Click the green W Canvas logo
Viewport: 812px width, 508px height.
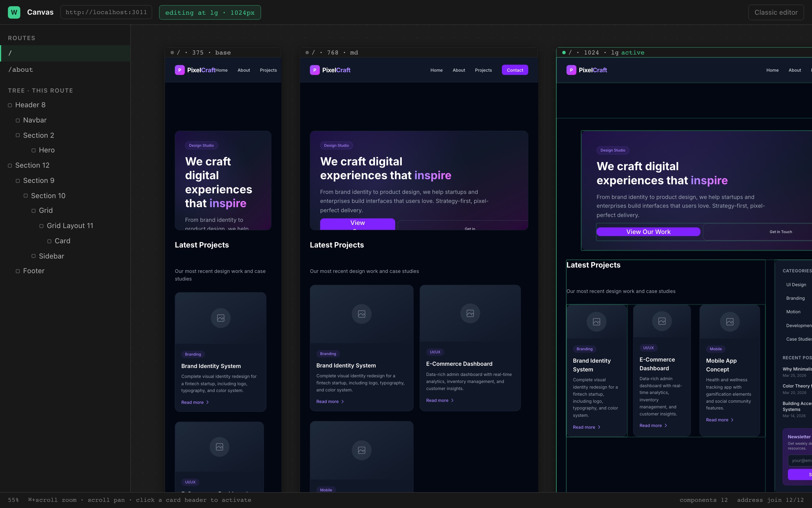click(14, 12)
